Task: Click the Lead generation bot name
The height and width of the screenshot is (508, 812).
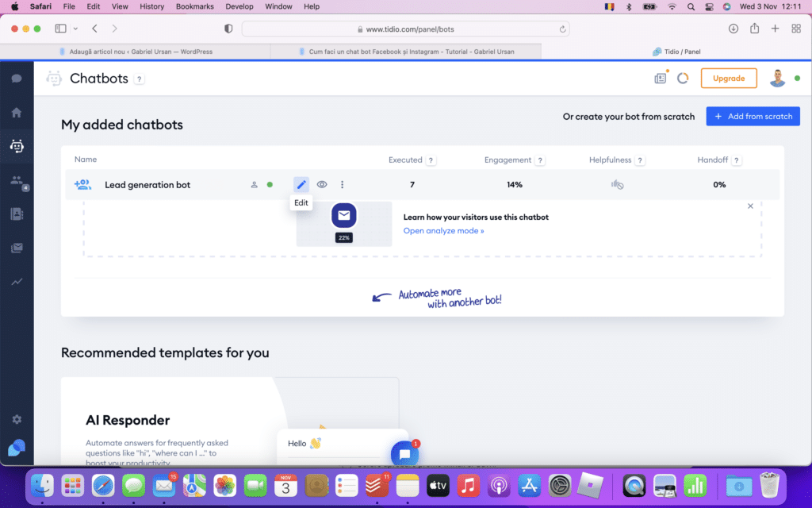Action: 147,184
